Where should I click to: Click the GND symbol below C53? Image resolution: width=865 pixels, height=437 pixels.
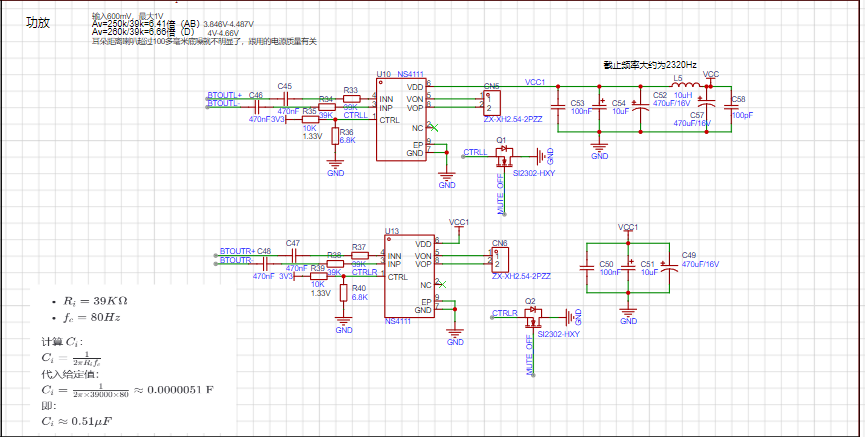[x=600, y=150]
